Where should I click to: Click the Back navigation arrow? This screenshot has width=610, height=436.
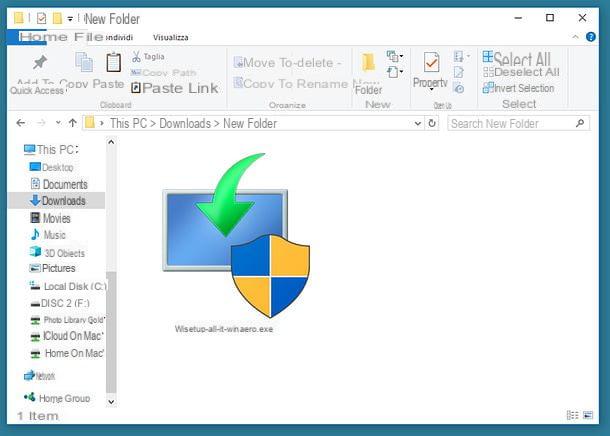[21, 123]
